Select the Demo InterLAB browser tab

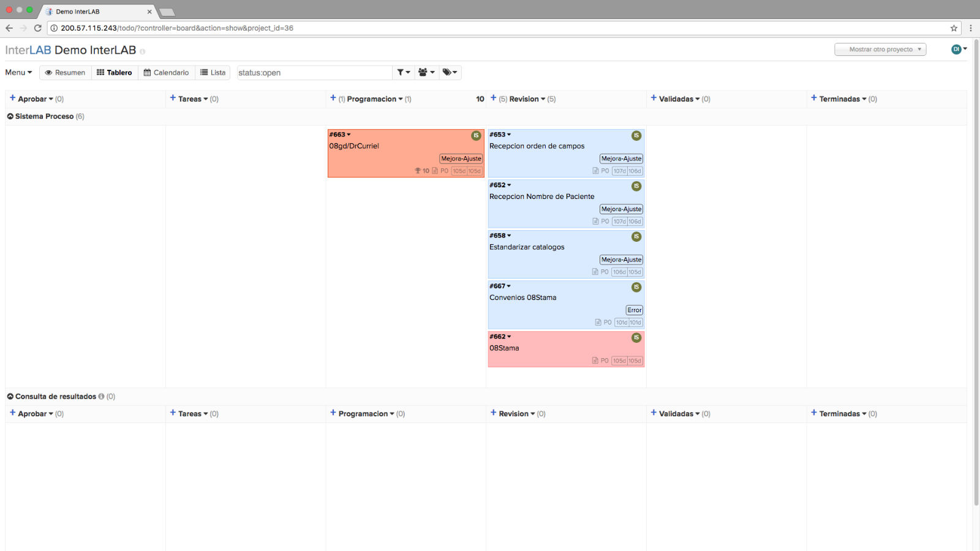(98, 12)
